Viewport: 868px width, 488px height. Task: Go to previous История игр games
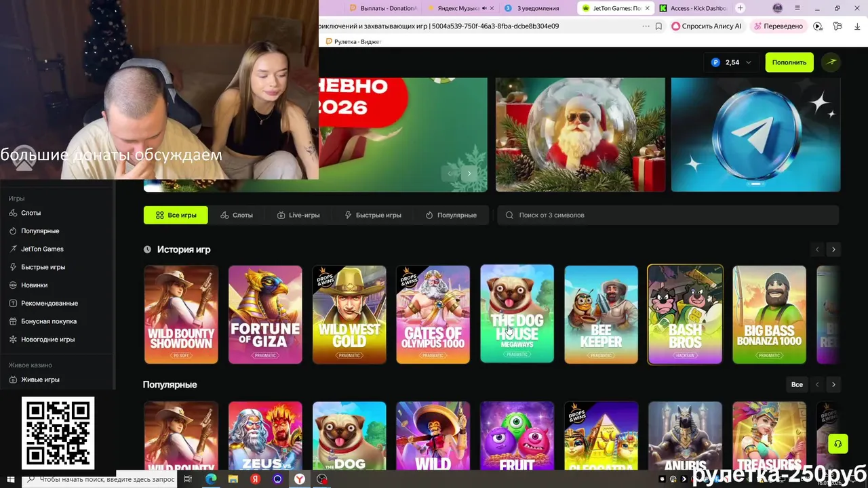pos(817,249)
